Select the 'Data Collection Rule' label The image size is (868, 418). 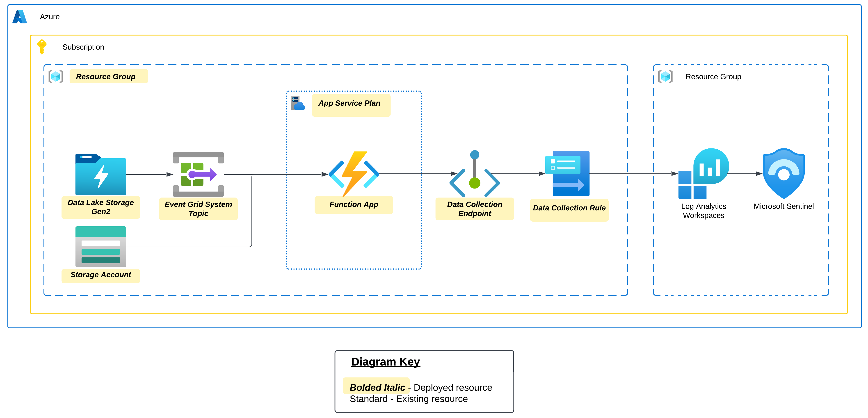tap(569, 208)
